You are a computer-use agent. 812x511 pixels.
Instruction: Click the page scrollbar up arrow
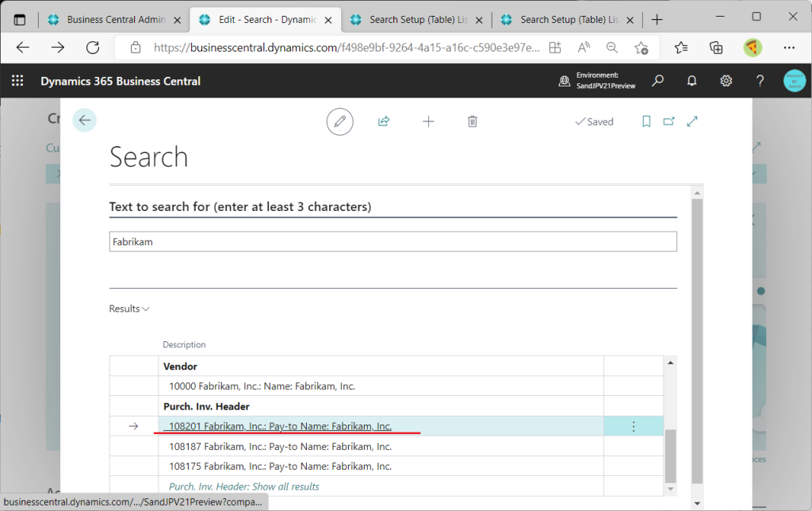click(x=697, y=194)
